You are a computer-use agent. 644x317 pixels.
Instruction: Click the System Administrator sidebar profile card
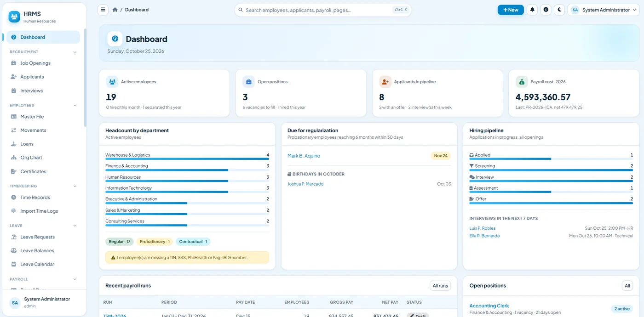tap(43, 303)
